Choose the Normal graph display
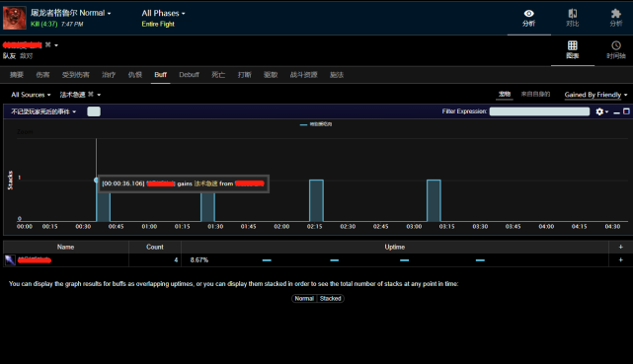Viewport: 633px width, 364px height. tap(304, 298)
